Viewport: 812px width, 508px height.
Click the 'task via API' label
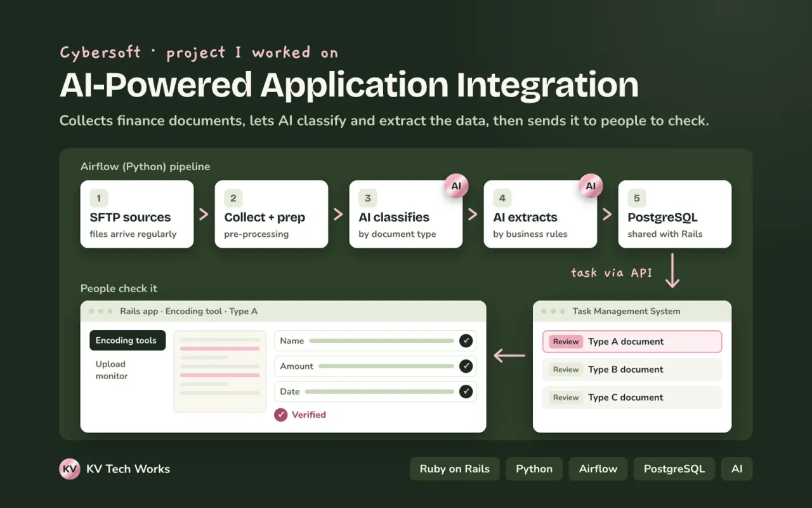(x=612, y=272)
